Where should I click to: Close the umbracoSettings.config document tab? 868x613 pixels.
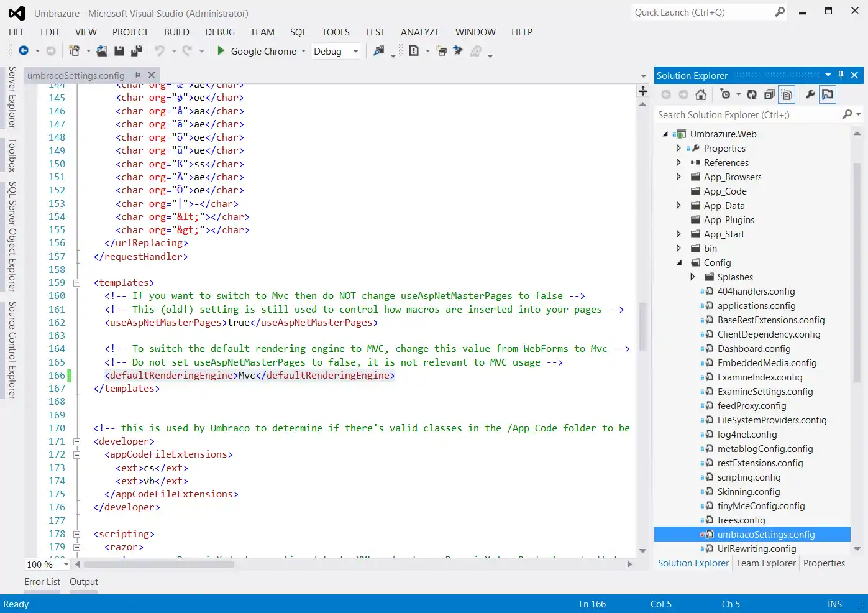[152, 75]
